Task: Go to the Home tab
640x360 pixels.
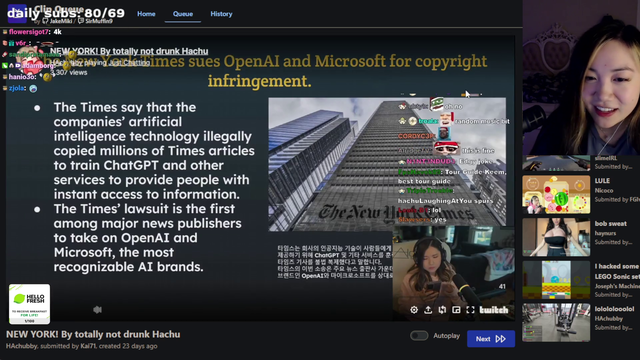Action: [x=146, y=14]
